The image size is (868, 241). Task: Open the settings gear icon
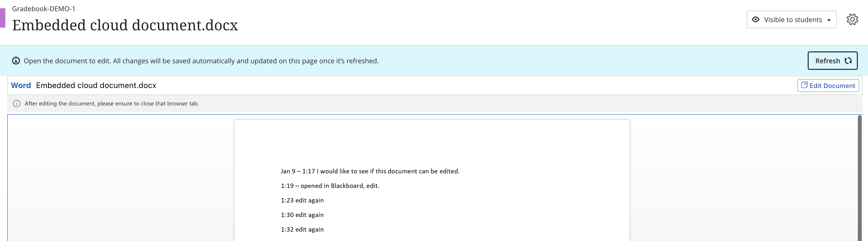click(x=852, y=20)
